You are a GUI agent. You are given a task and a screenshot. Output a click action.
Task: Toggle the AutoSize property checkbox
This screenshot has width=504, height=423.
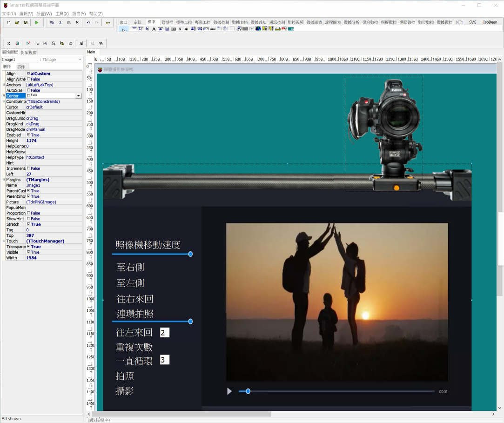[x=28, y=90]
